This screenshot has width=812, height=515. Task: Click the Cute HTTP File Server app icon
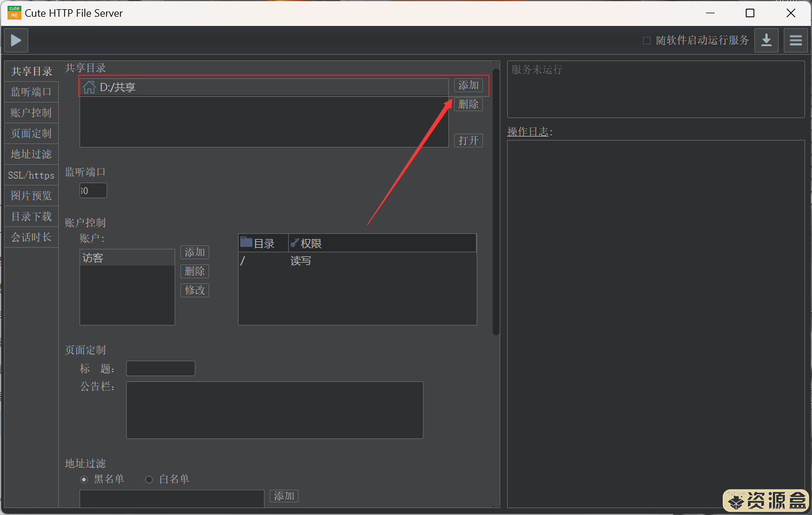click(14, 13)
